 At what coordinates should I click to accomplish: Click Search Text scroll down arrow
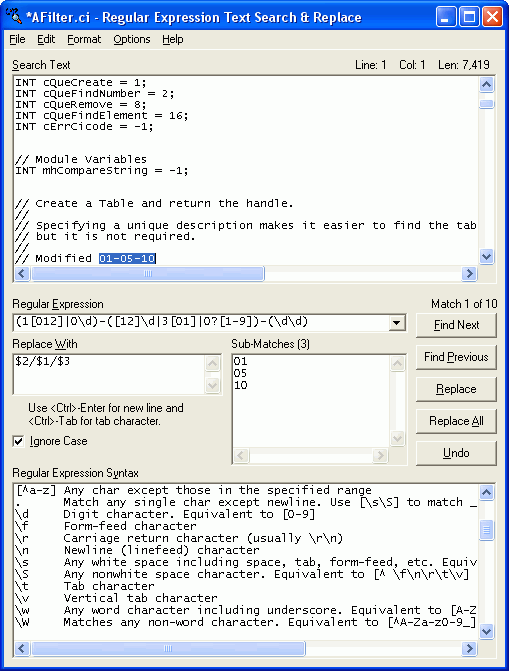[486, 257]
